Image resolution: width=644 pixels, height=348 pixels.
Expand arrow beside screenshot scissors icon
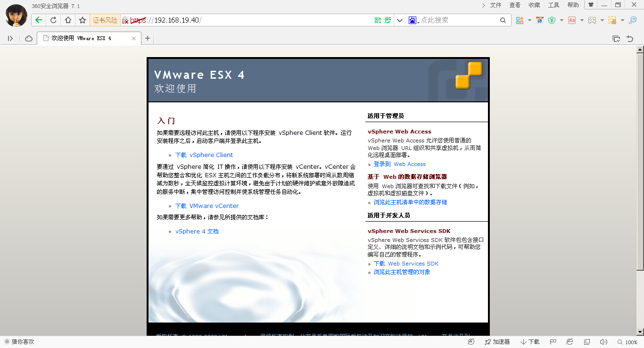pyautogui.click(x=622, y=20)
